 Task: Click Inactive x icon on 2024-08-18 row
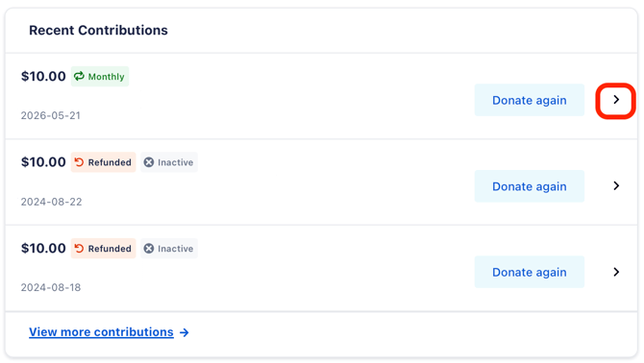tap(149, 249)
